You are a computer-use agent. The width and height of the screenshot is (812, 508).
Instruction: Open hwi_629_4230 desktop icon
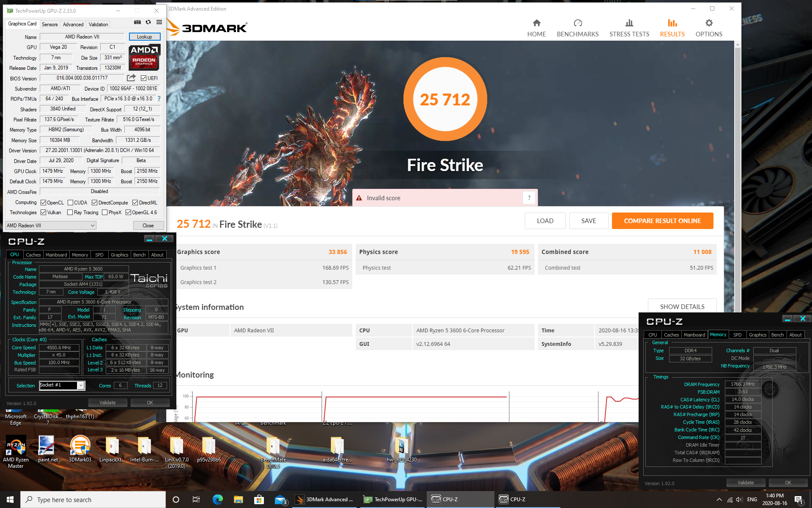[401, 449]
